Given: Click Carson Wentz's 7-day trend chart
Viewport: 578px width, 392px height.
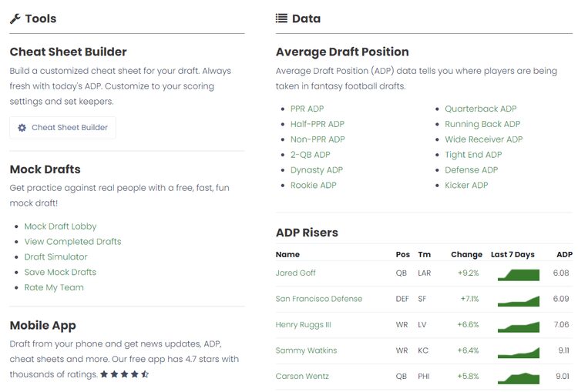Looking at the screenshot, I should [519, 377].
